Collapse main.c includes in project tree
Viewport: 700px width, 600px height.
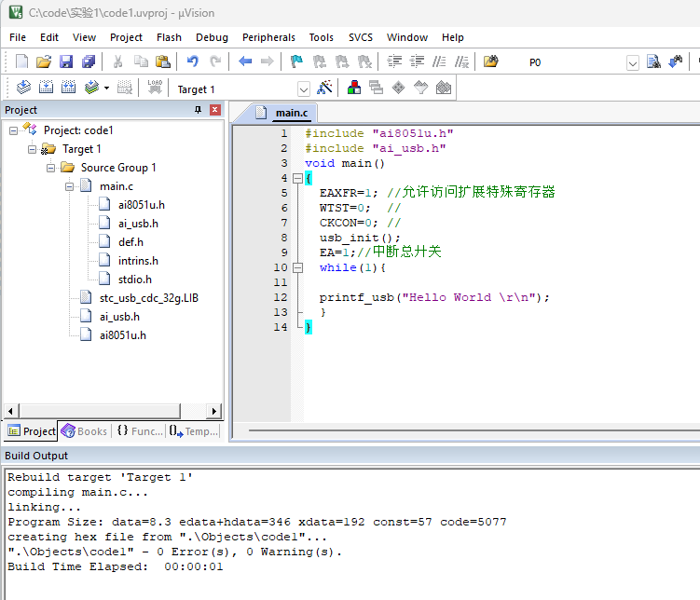coord(70,187)
